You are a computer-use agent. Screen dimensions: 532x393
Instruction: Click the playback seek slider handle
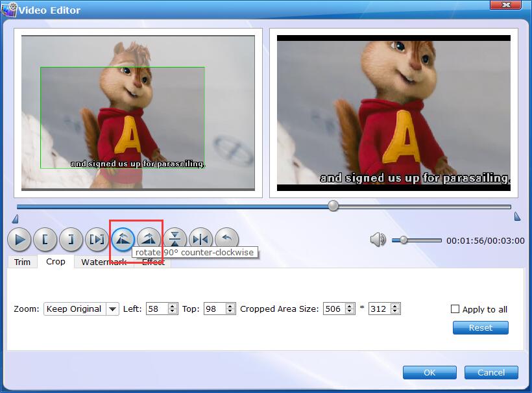point(333,205)
